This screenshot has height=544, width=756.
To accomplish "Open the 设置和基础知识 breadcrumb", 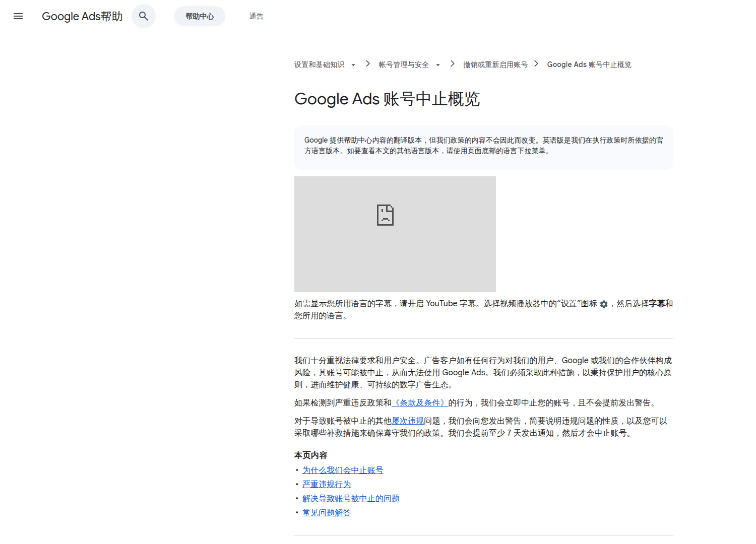I will coord(320,64).
